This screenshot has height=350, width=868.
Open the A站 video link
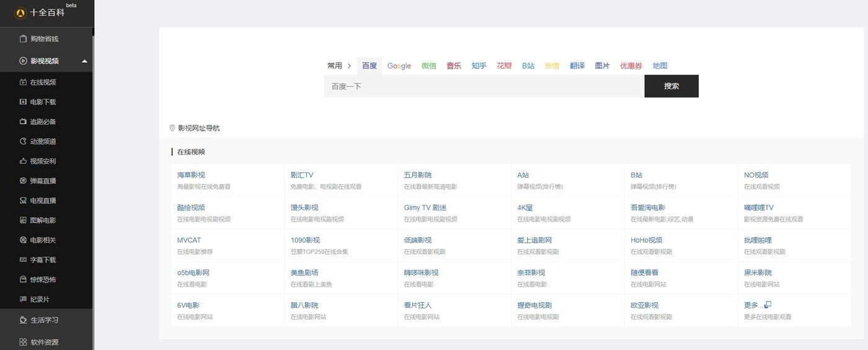[x=523, y=175]
